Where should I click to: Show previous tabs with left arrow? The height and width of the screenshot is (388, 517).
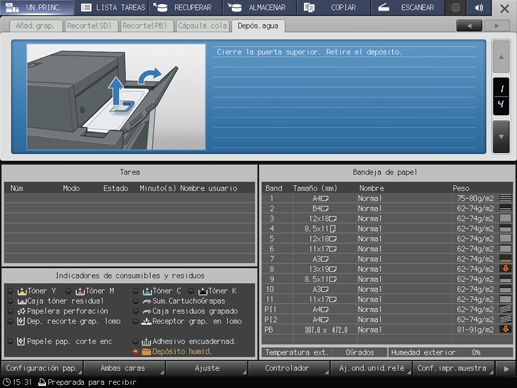pos(469,25)
